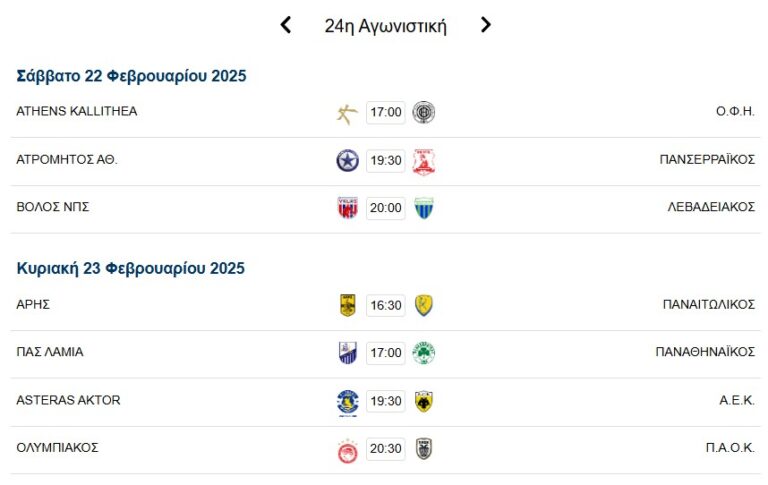
Task: Go to previous matchday with left chevron
Action: (x=286, y=25)
